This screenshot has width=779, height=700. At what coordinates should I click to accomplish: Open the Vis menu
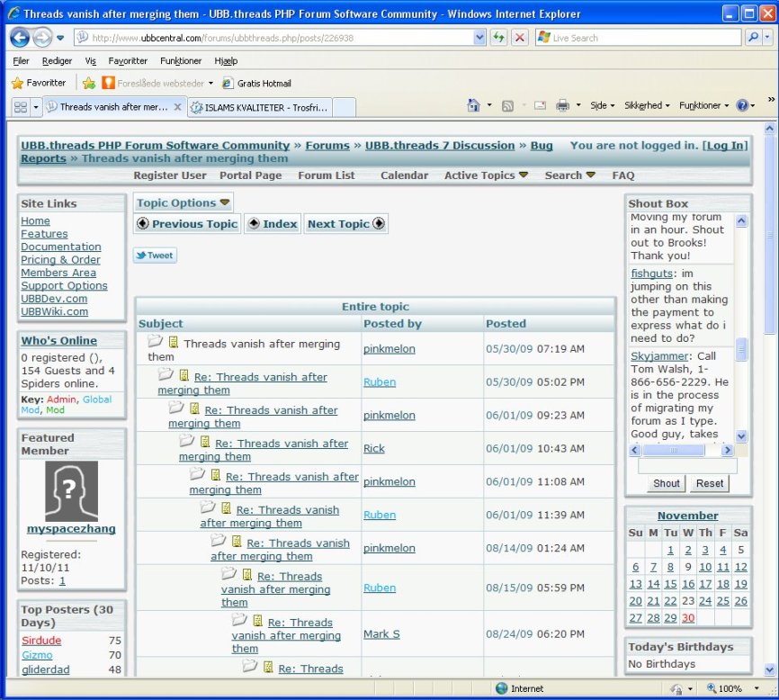pyautogui.click(x=91, y=60)
